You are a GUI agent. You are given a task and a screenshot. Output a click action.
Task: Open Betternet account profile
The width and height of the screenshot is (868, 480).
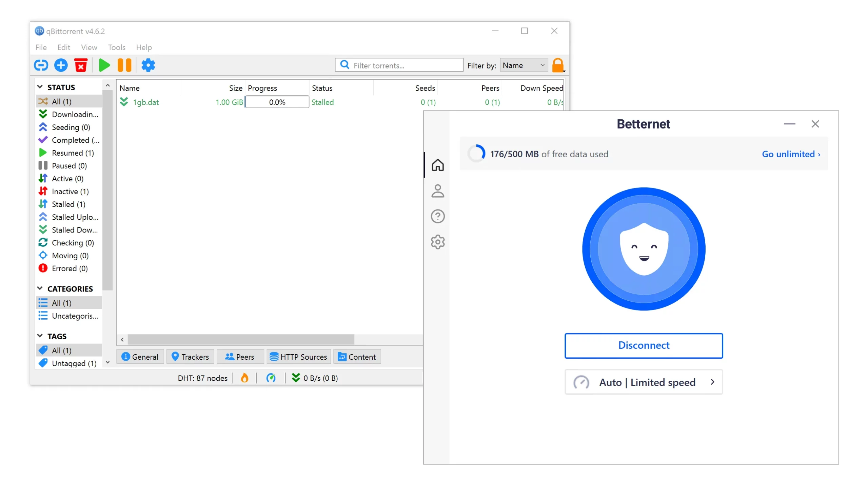click(438, 191)
